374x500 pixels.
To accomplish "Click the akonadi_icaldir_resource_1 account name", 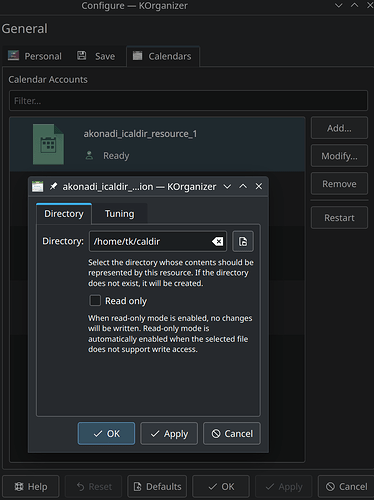I will (x=140, y=134).
